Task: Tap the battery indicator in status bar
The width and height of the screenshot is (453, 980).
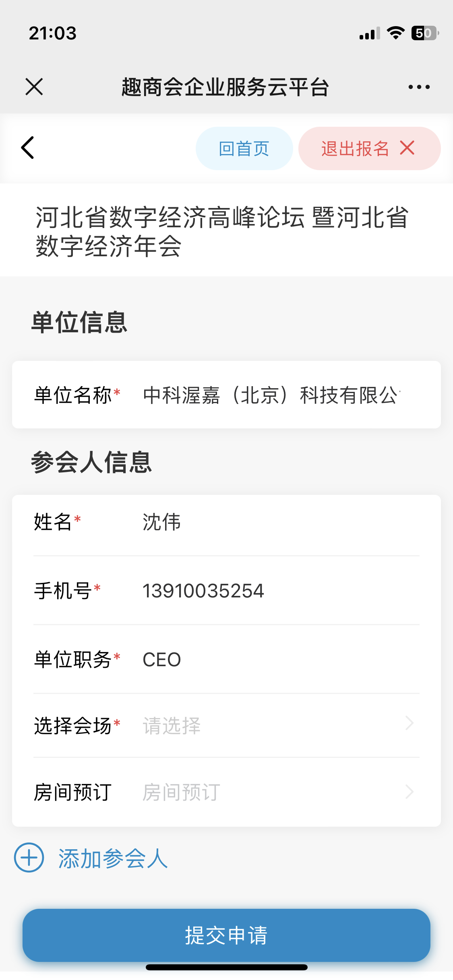Action: coord(424,33)
